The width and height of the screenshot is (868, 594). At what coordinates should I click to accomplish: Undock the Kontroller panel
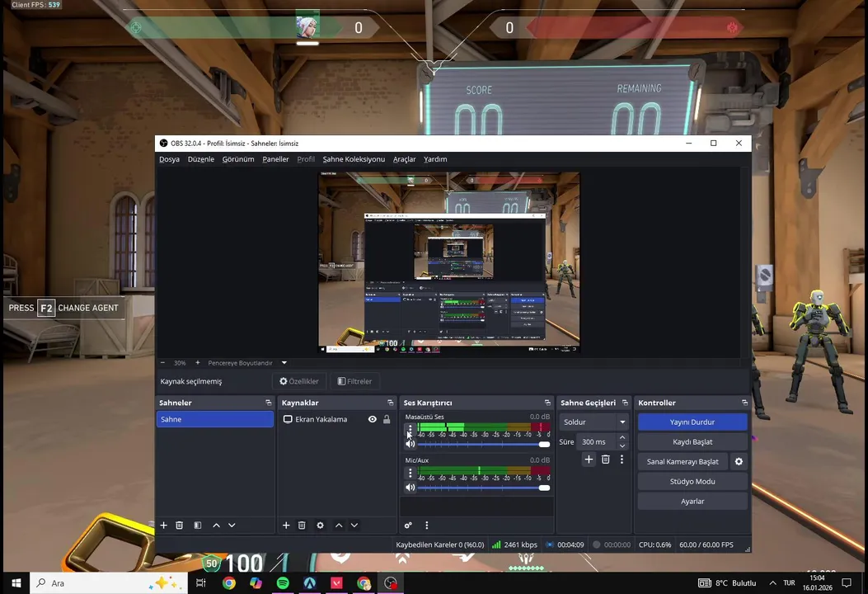(744, 403)
